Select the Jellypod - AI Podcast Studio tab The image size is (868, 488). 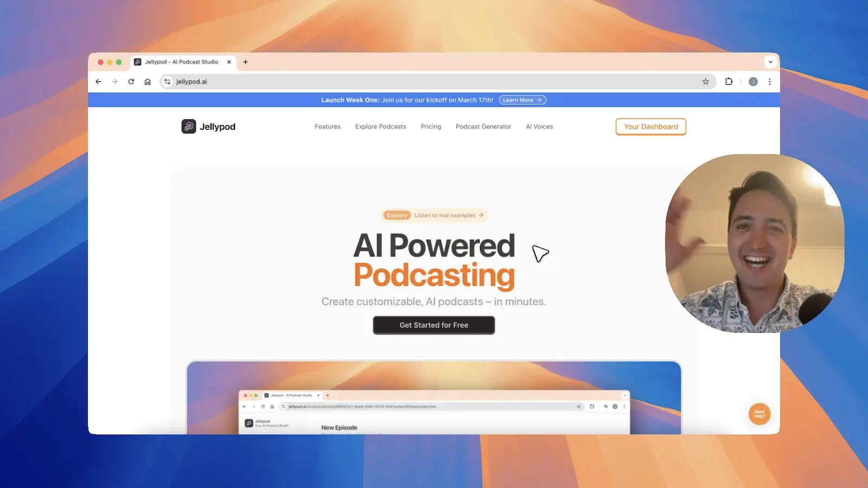click(x=183, y=62)
